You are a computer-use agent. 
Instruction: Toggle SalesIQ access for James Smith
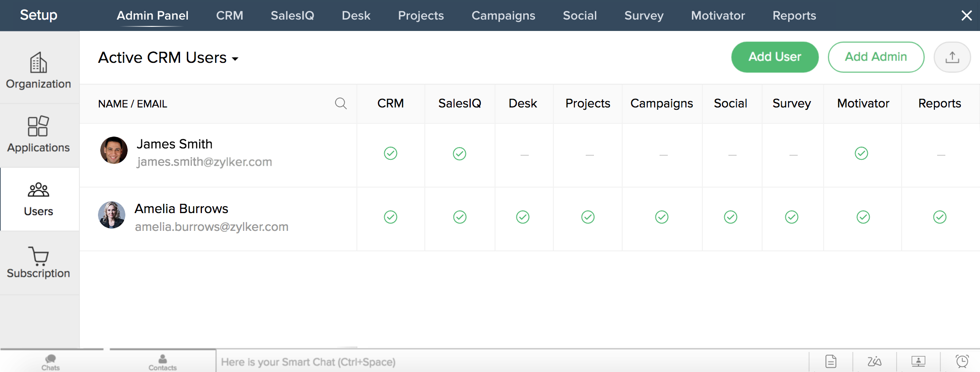pyautogui.click(x=459, y=154)
